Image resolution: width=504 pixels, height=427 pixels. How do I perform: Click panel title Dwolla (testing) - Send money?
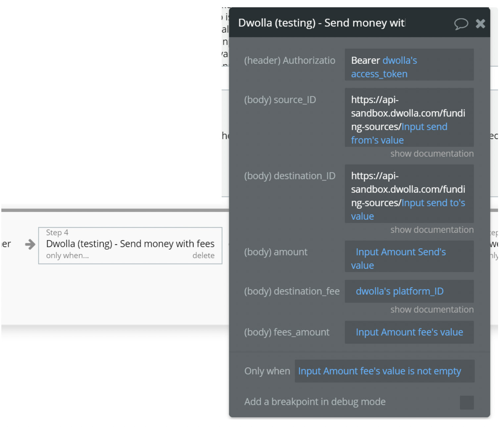point(321,23)
